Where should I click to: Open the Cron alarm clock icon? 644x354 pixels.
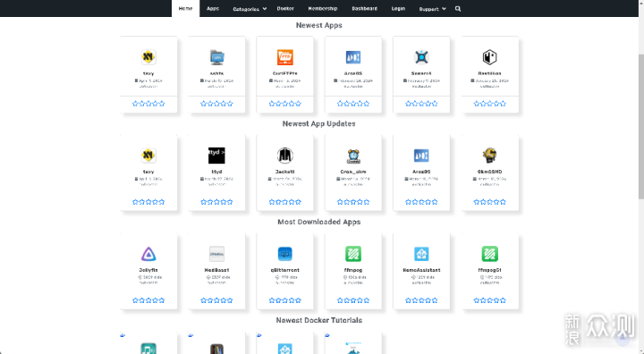pyautogui.click(x=353, y=156)
